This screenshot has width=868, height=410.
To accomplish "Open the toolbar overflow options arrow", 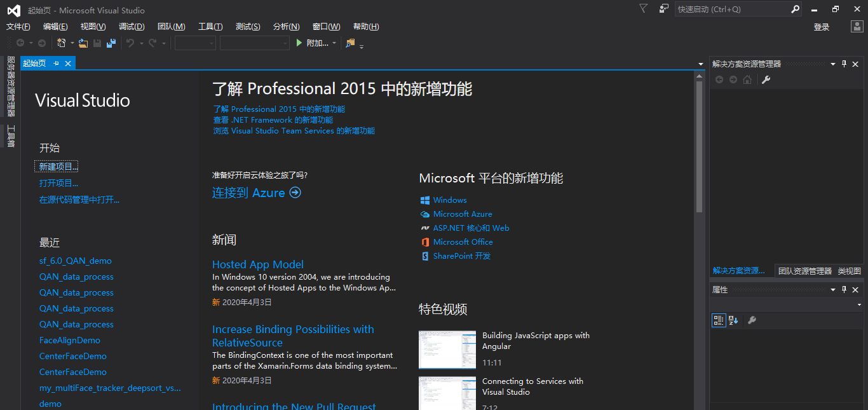I will pos(362,46).
